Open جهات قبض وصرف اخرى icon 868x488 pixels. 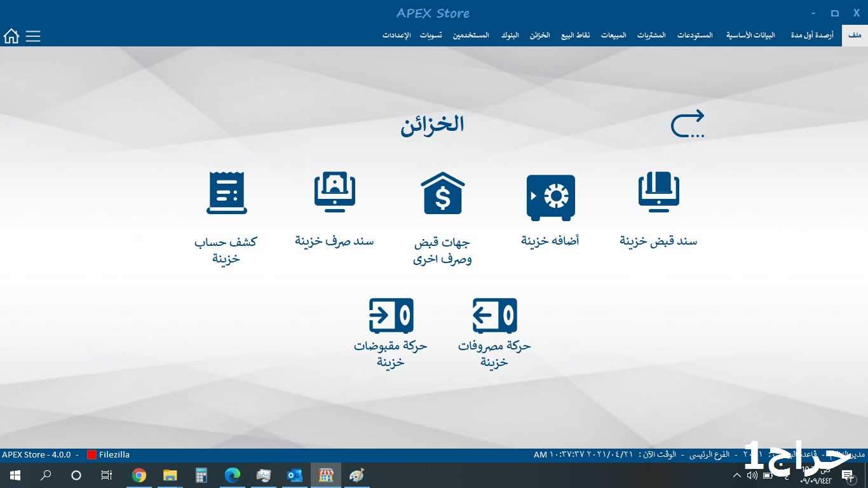(443, 193)
